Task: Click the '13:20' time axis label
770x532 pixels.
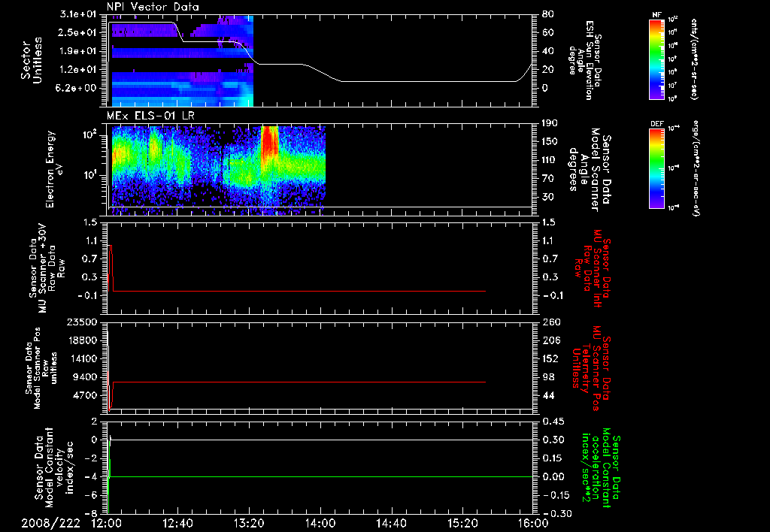Action: coord(249,523)
